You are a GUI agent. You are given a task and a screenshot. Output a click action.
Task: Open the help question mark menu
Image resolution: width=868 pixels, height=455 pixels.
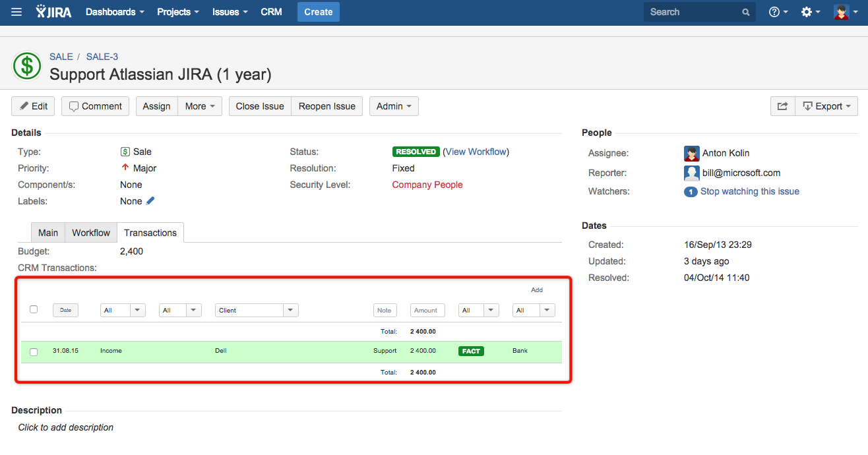tap(778, 12)
